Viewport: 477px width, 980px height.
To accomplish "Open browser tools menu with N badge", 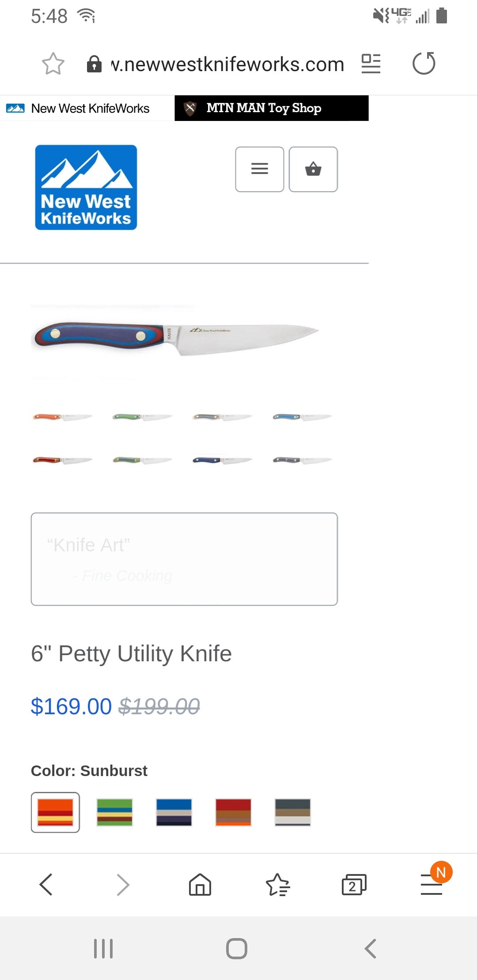I will (432, 884).
